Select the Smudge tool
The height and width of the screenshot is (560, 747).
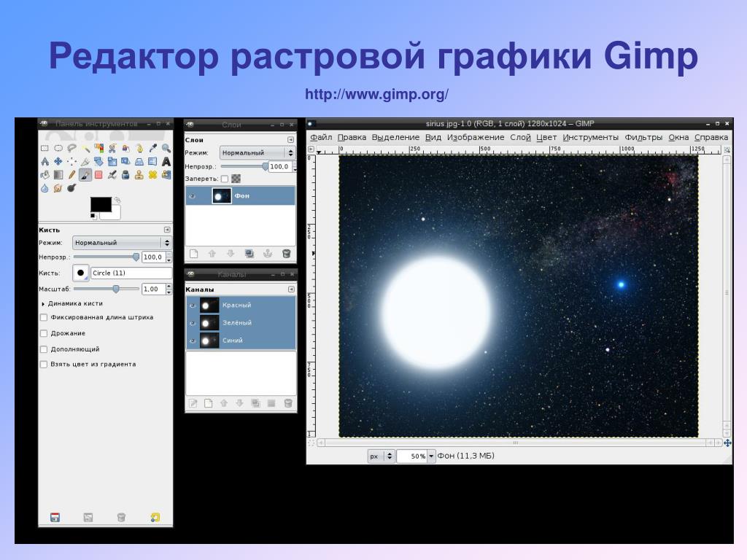pyautogui.click(x=58, y=188)
